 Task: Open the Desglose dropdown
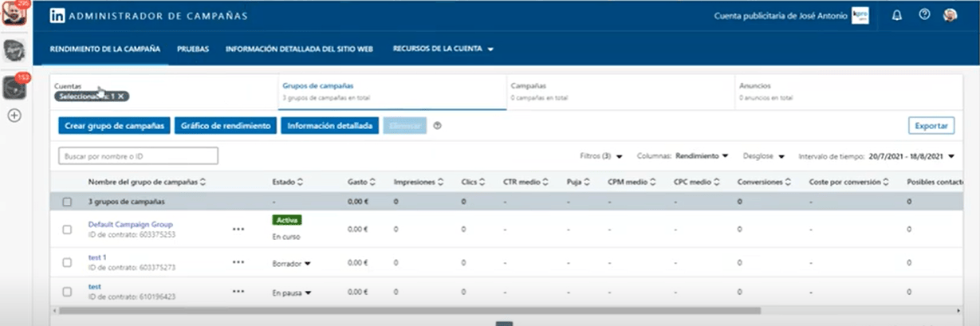coord(763,156)
